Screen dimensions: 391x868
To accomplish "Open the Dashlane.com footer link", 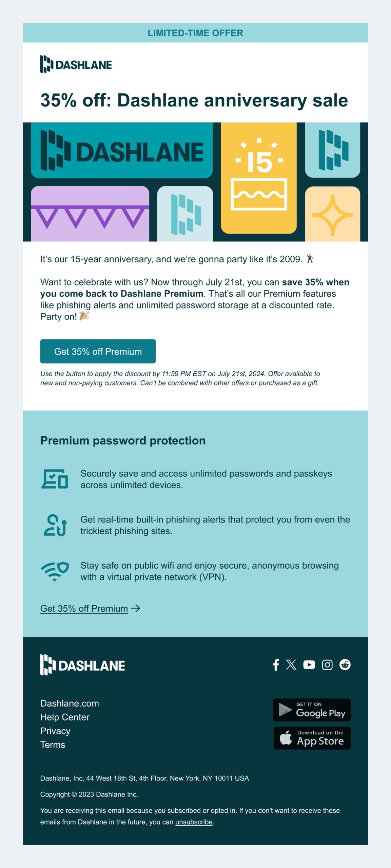I will (70, 703).
